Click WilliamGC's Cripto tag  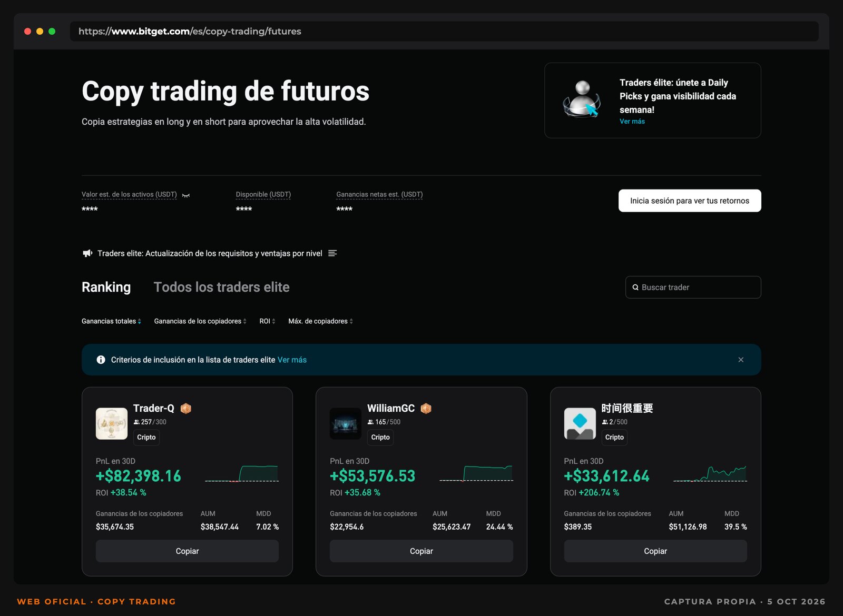click(x=380, y=438)
